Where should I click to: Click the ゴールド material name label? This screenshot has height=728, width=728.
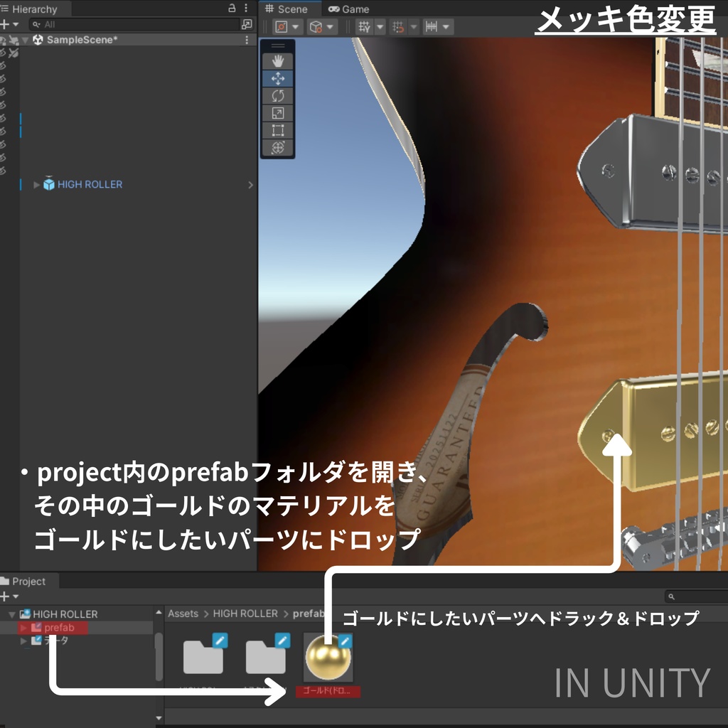[328, 691]
